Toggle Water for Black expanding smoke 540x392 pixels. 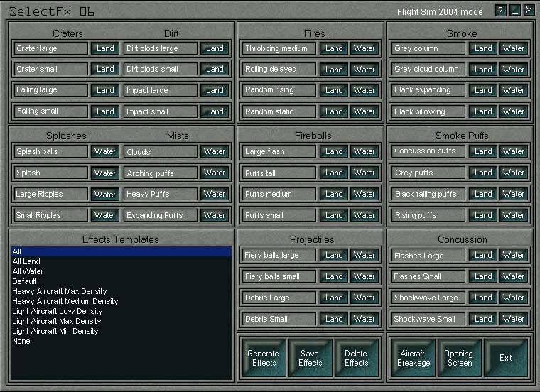(513, 90)
